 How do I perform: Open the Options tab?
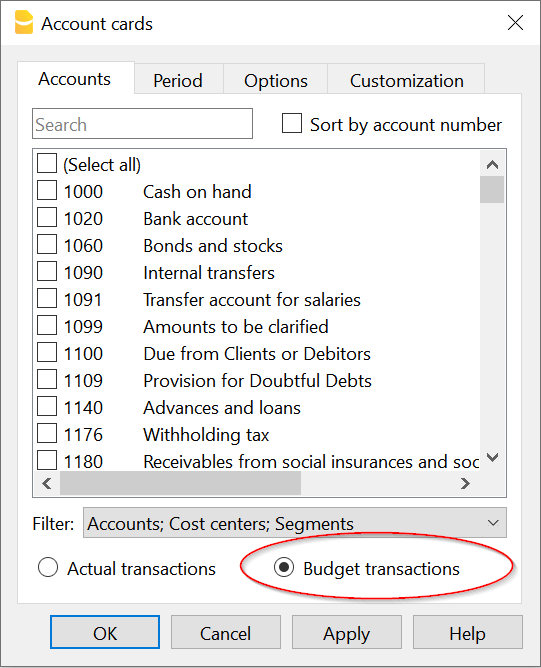tap(276, 81)
